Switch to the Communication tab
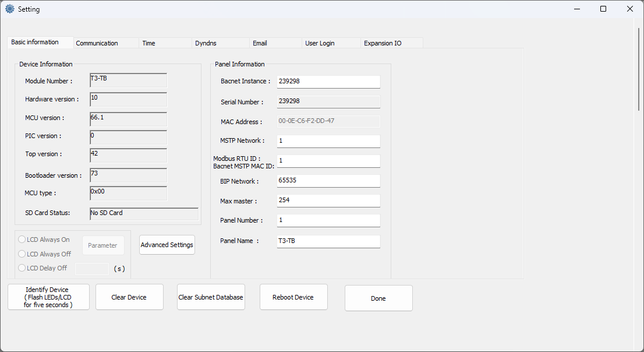This screenshot has height=352, width=644. [x=97, y=43]
